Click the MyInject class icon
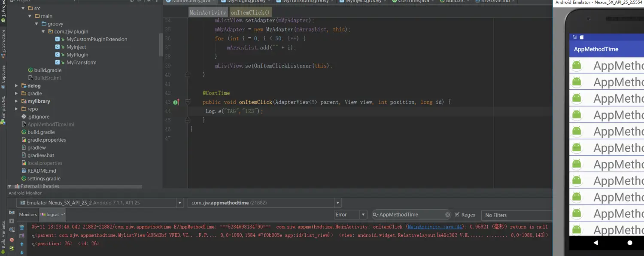Viewport: 644px width, 256px height. [x=58, y=47]
